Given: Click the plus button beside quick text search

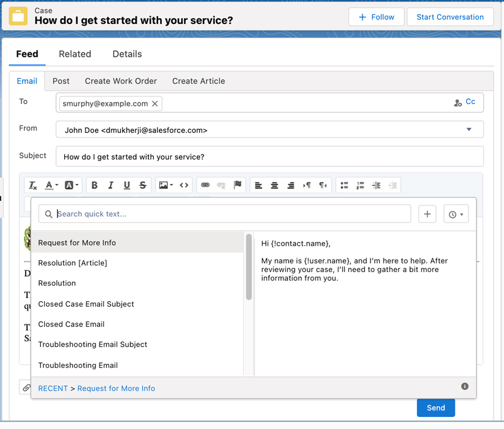Looking at the screenshot, I should point(427,214).
